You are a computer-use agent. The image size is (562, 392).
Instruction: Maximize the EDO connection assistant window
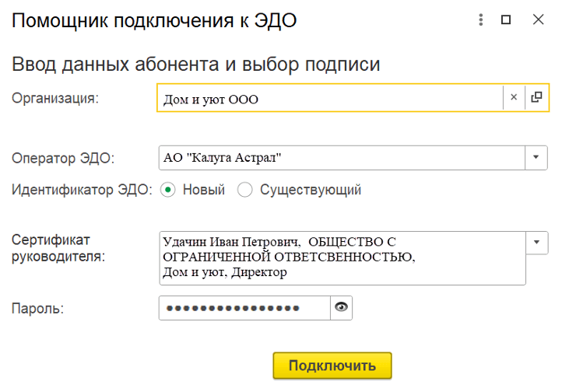(x=506, y=19)
